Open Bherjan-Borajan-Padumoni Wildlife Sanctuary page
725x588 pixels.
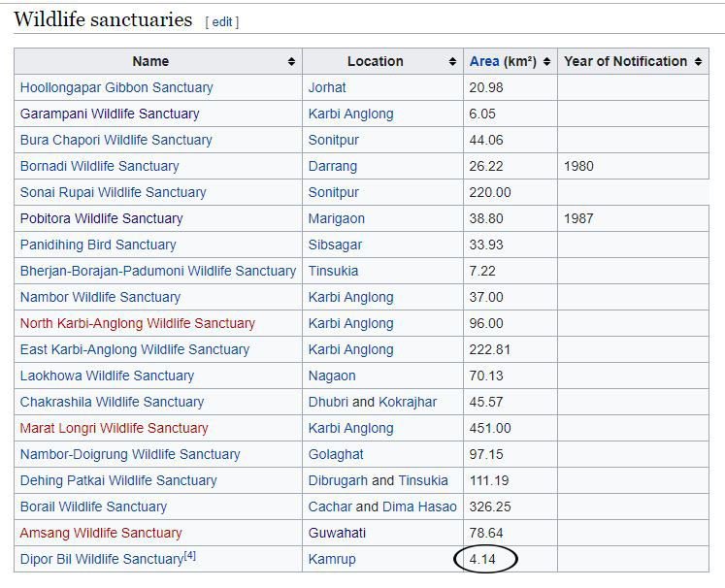click(x=157, y=271)
